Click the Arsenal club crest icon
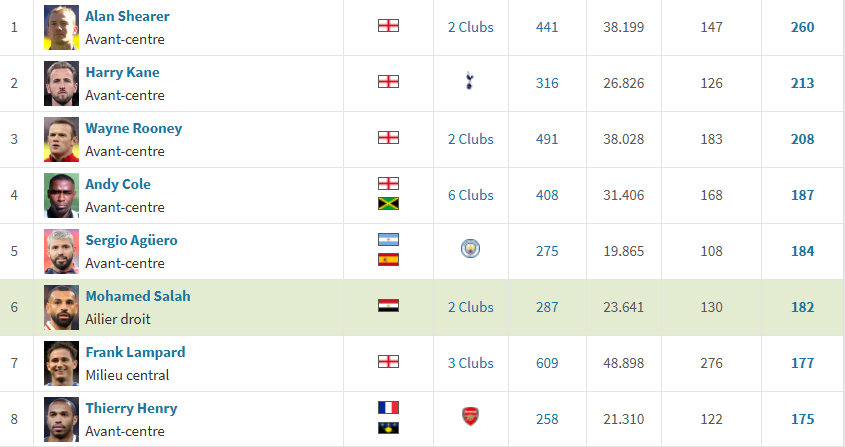 tap(470, 416)
